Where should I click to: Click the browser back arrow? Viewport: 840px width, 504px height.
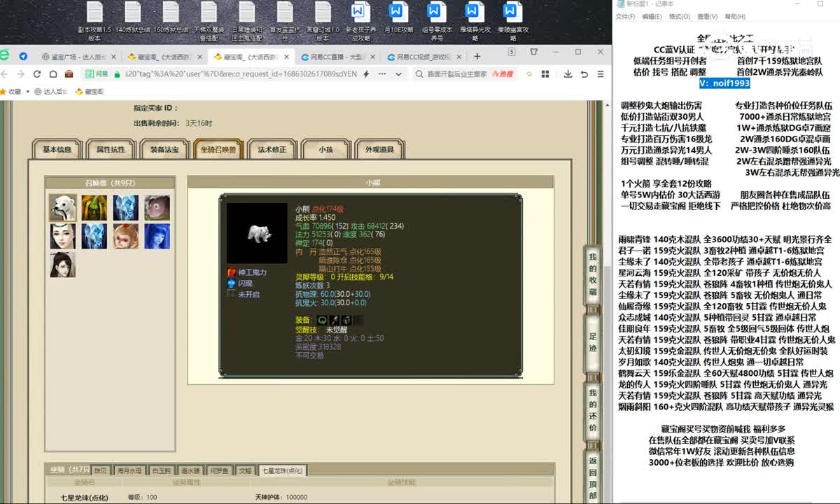[5, 73]
